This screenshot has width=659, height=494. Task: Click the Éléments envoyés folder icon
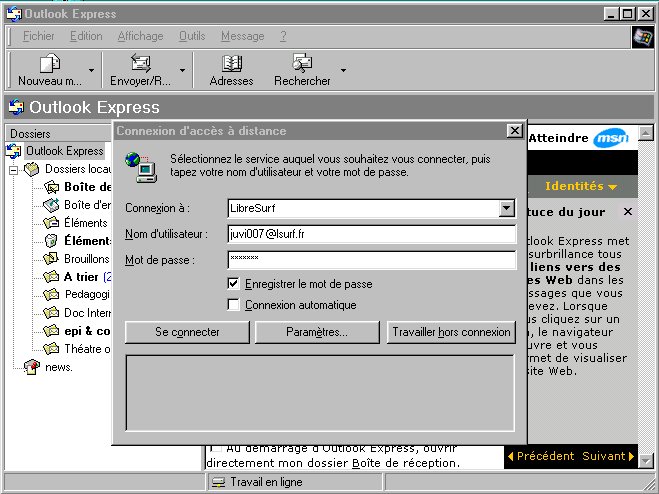pos(51,223)
